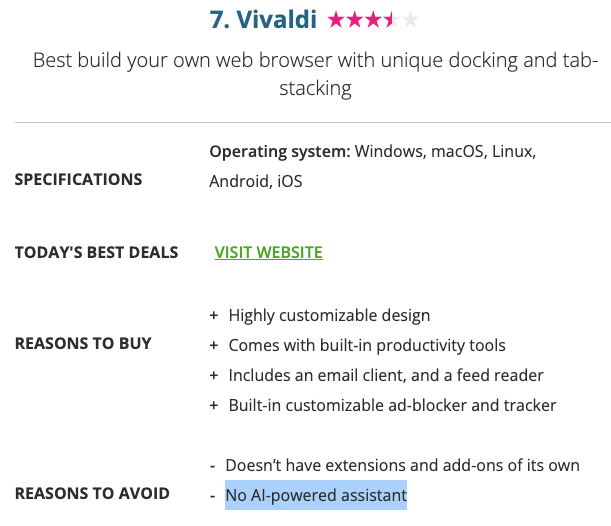Open the Visit Website link

click(x=268, y=252)
